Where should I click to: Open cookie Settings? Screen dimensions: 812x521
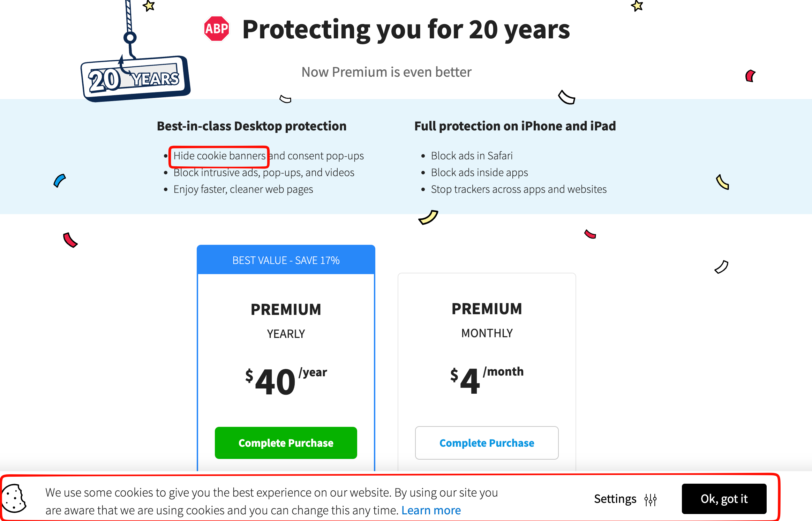click(x=616, y=499)
